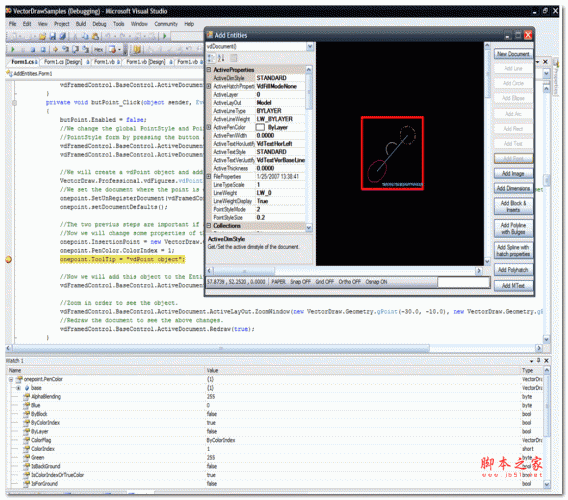
Task: Open the debug windows dropdown arrow in the toolbar
Action: coord(119,49)
